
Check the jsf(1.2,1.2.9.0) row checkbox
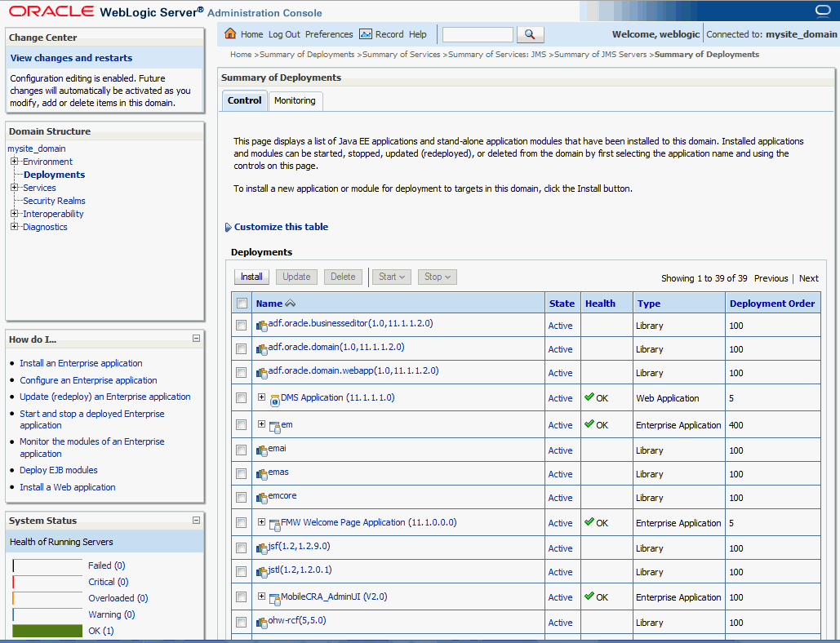(x=241, y=548)
